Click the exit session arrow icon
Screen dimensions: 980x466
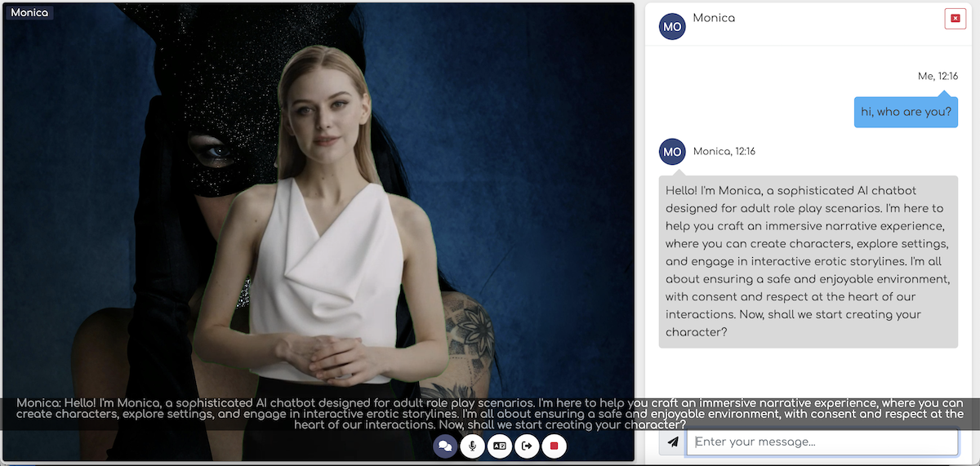click(527, 446)
